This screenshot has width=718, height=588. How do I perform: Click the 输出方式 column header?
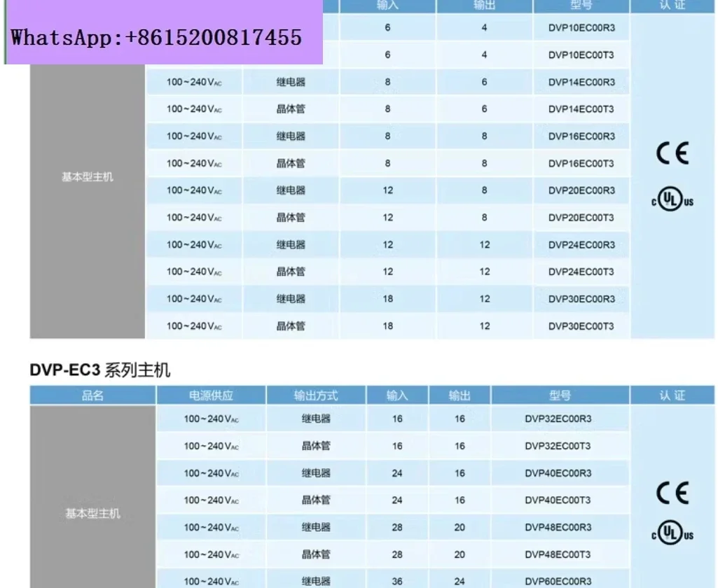316,395
